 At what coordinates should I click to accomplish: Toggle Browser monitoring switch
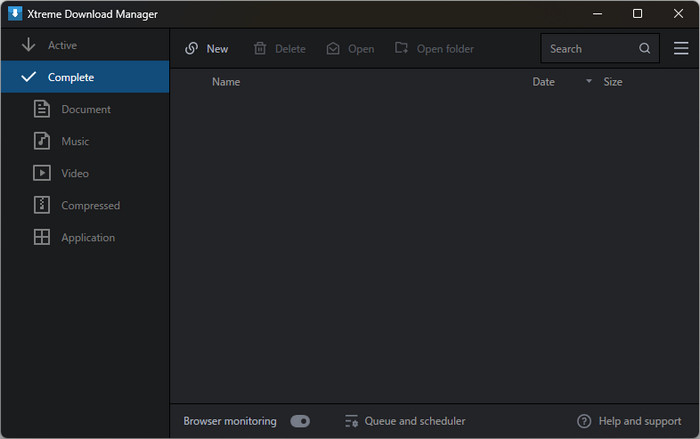tap(300, 421)
